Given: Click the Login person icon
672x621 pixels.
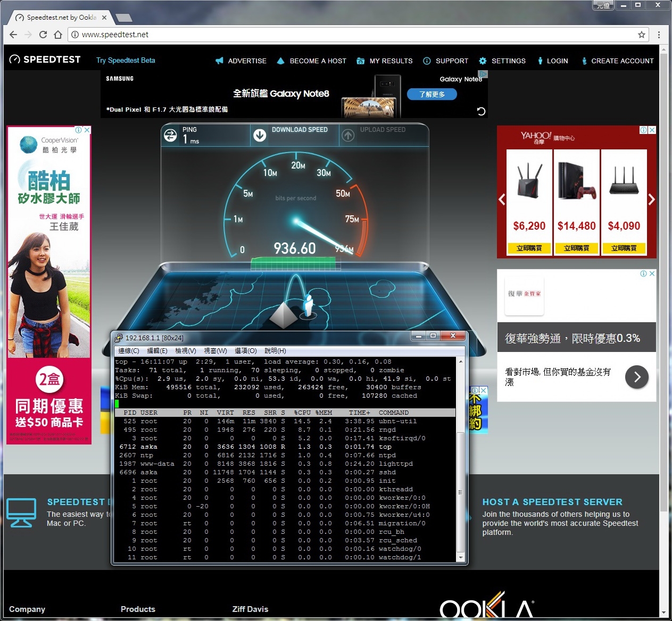Looking at the screenshot, I should (x=540, y=61).
